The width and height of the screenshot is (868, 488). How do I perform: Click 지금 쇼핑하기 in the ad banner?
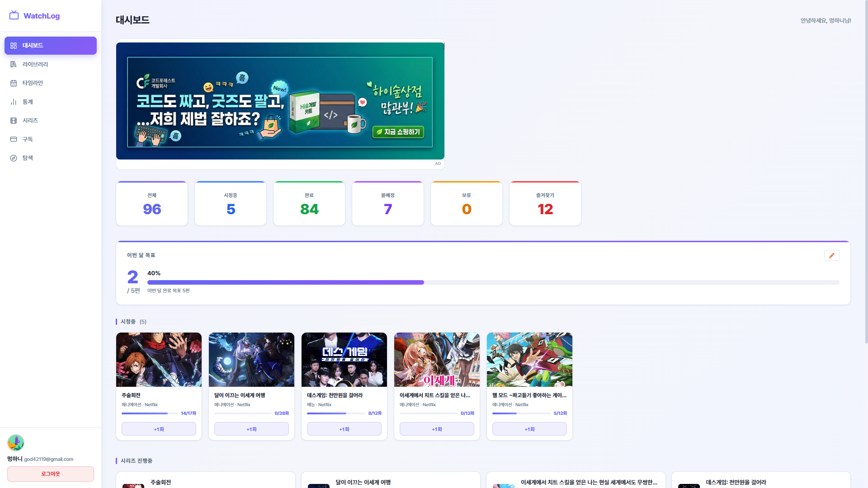click(398, 132)
